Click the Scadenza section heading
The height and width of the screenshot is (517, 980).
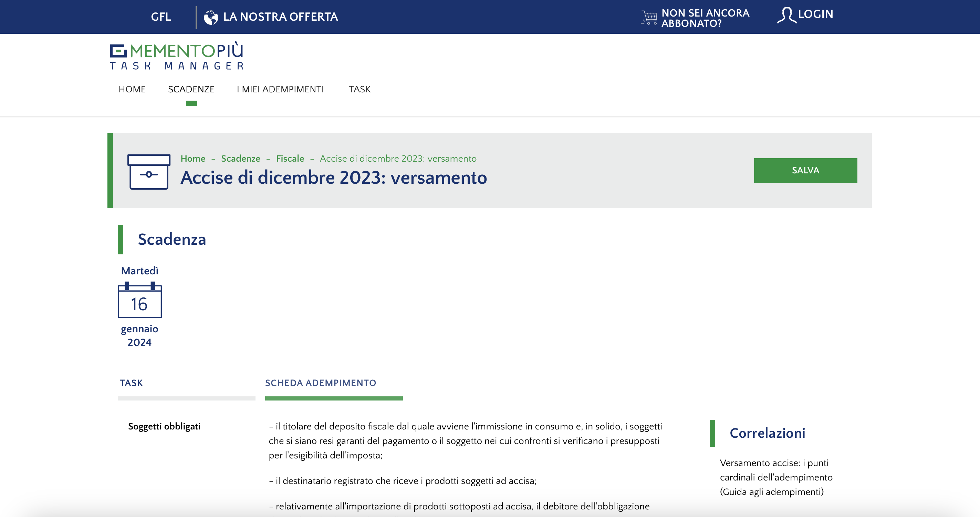pos(172,239)
